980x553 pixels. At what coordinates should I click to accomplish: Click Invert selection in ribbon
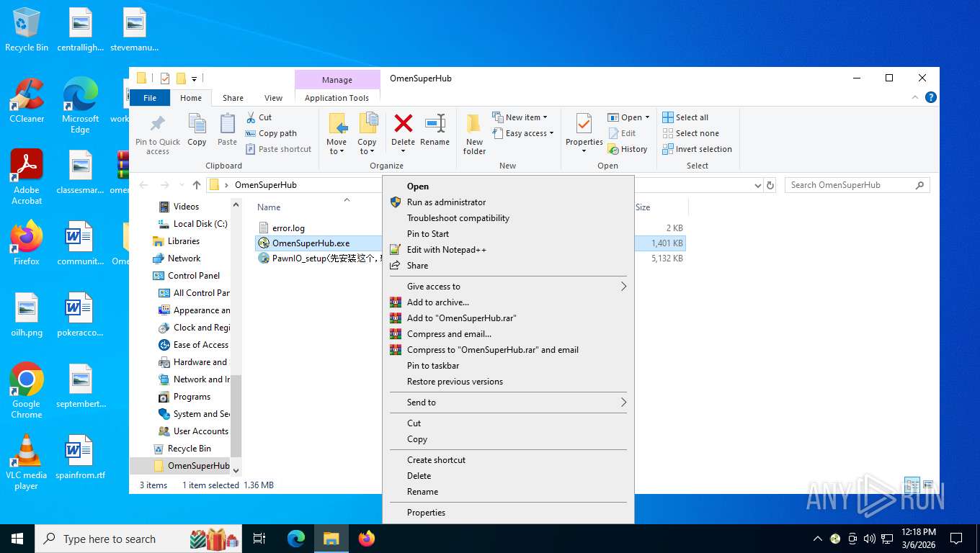tap(697, 149)
